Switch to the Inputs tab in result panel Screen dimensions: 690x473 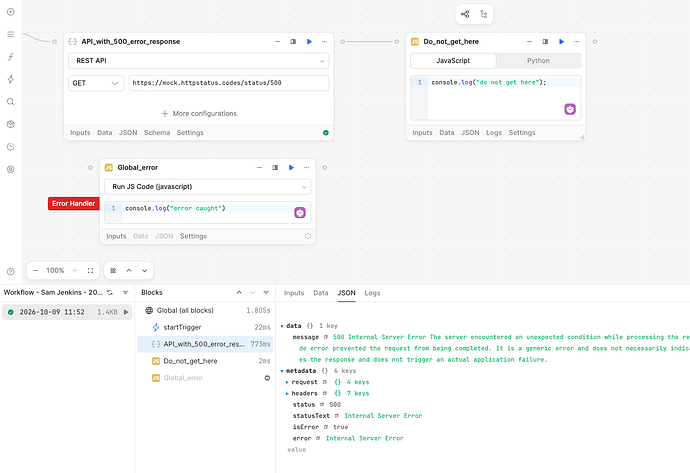pos(294,293)
